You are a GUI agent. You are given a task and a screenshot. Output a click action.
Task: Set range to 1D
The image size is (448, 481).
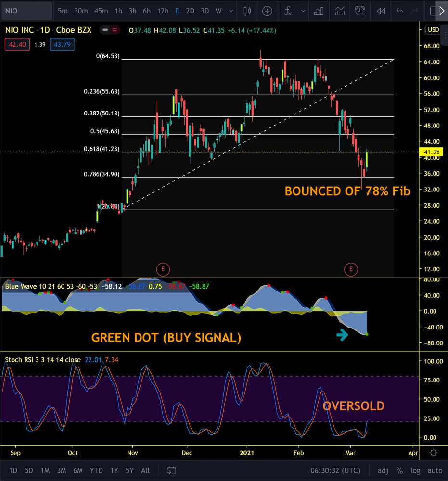13,470
